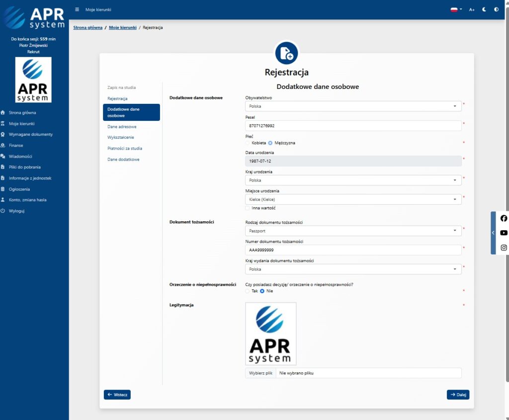Open the Instagram social icon

504,248
